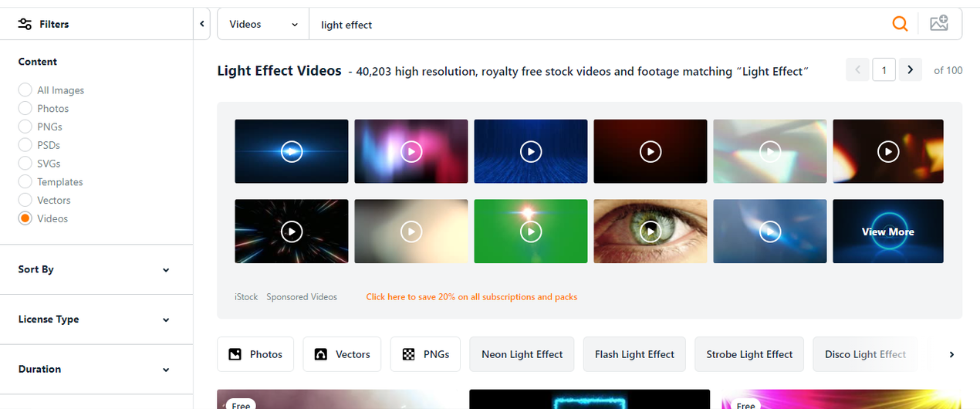The height and width of the screenshot is (409, 980).
Task: Open the Videos search type dropdown
Action: (x=263, y=24)
